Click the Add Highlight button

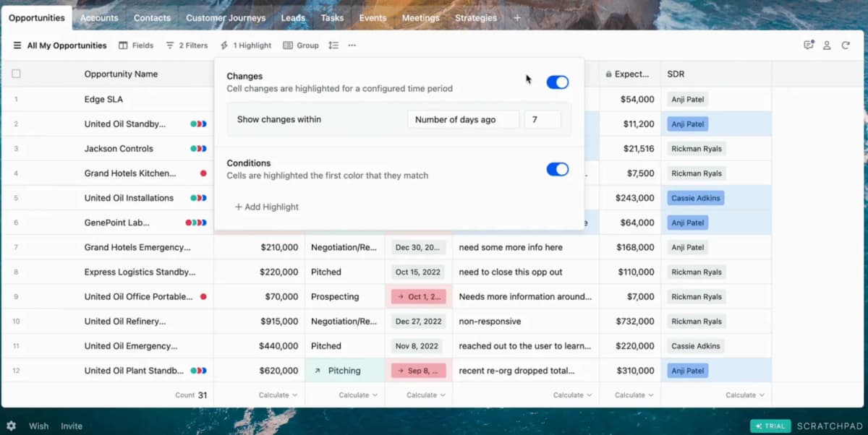267,207
